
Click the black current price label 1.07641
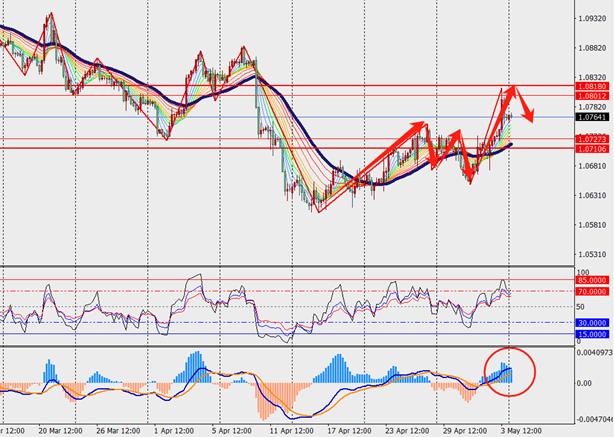[592, 117]
